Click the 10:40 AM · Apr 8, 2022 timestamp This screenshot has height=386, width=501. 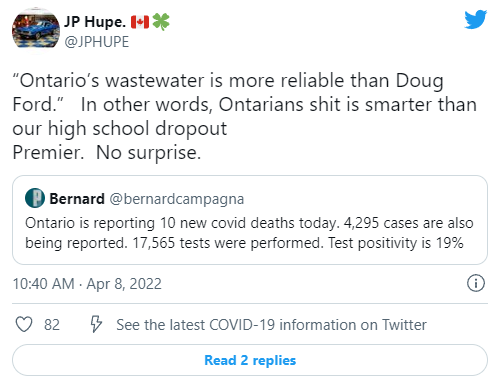(87, 284)
